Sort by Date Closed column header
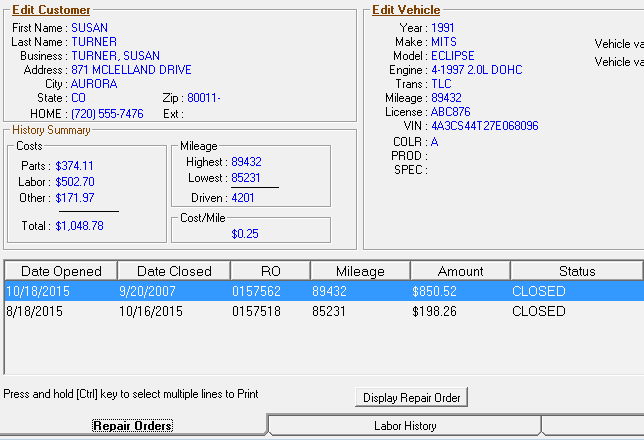 pos(174,271)
